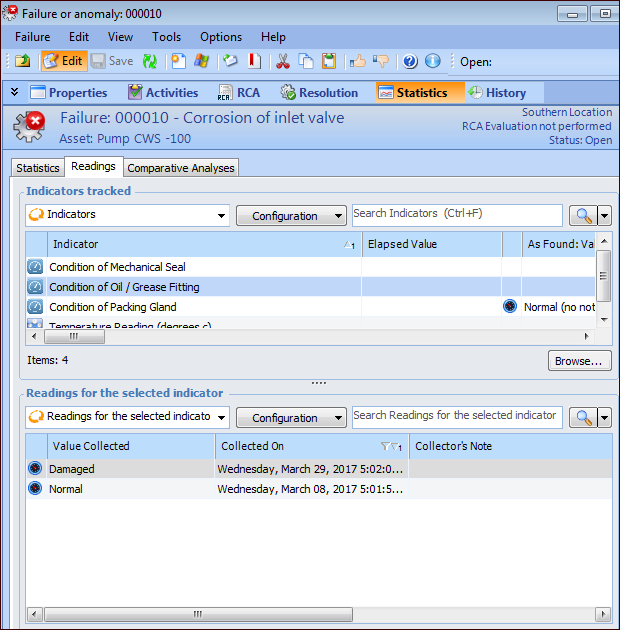Click the magnifier search button for indicators

coord(583,216)
